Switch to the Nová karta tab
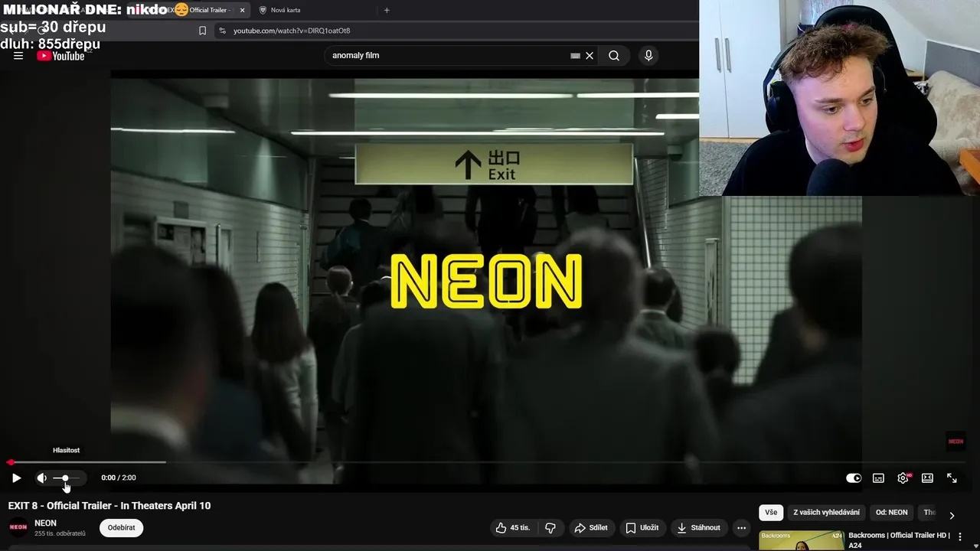 (x=285, y=10)
